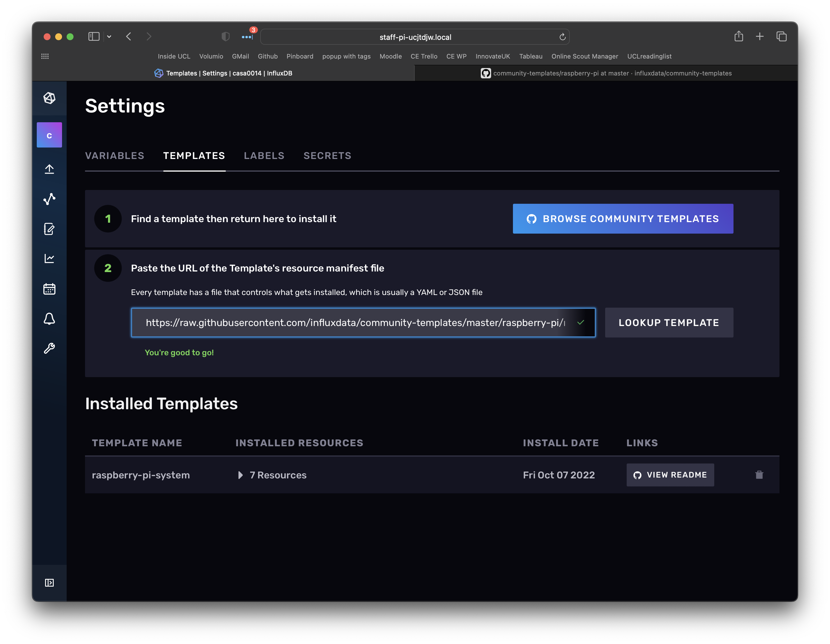Click the Lookup Template button
The width and height of the screenshot is (830, 644).
(669, 323)
